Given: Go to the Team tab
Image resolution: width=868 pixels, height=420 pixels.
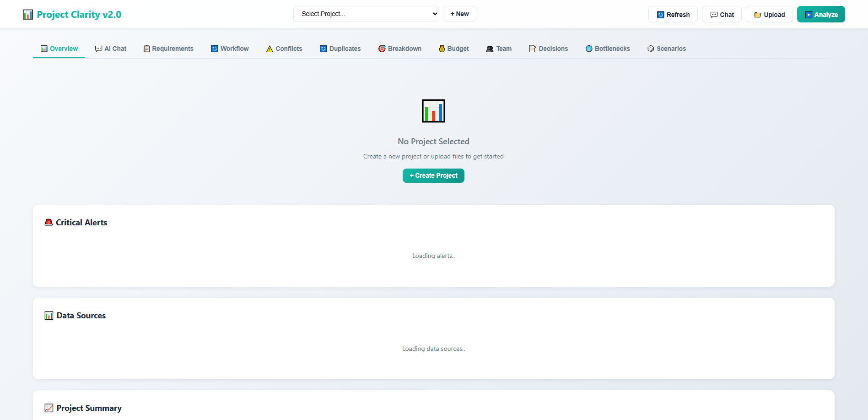Looking at the screenshot, I should pyautogui.click(x=499, y=49).
